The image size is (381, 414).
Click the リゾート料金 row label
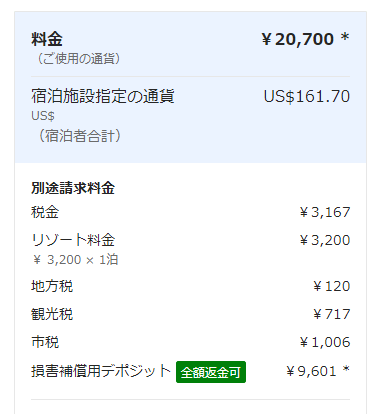73,240
